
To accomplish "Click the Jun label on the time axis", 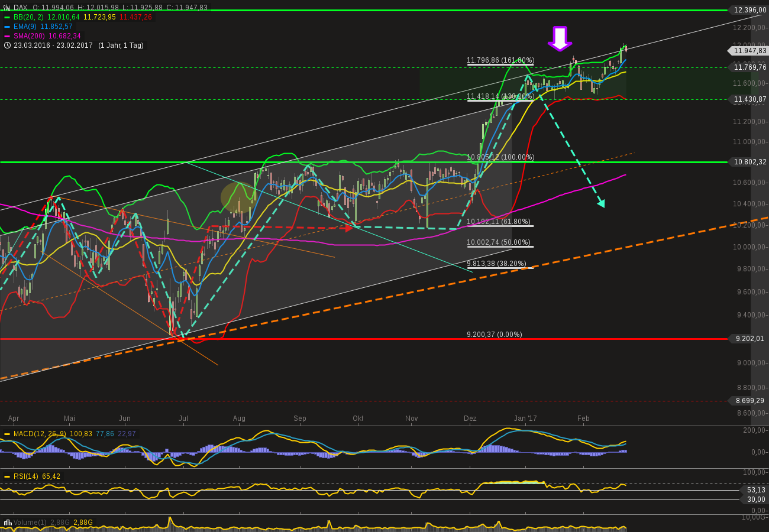I will point(125,419).
